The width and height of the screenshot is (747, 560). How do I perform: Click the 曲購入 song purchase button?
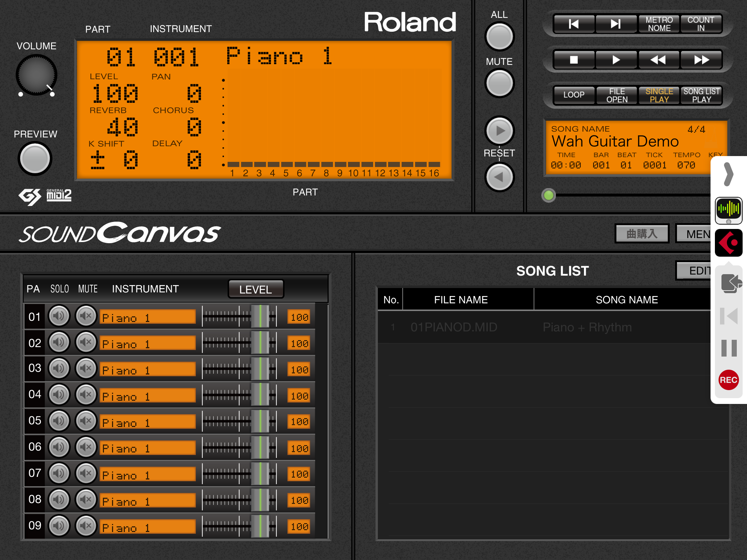click(642, 234)
